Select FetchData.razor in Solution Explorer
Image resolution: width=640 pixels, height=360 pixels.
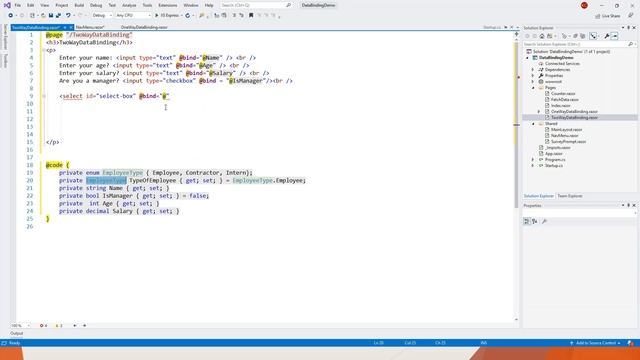(x=564, y=100)
